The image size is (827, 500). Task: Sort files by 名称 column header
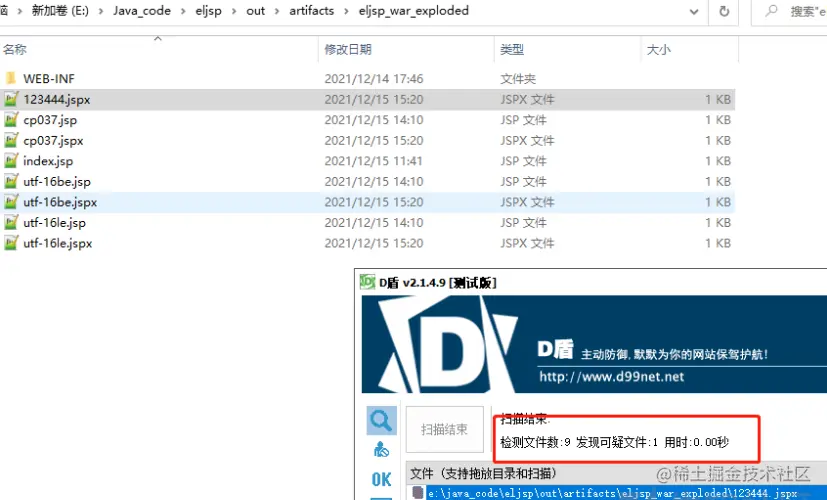coord(158,50)
